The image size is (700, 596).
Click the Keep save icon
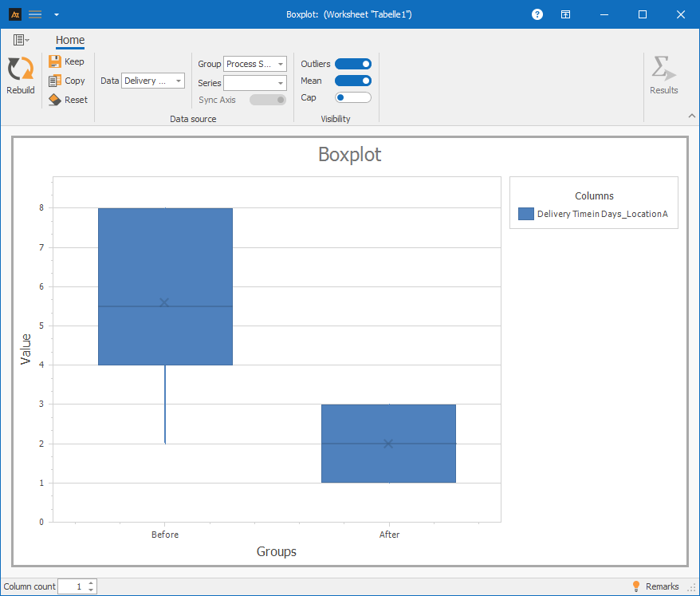54,61
